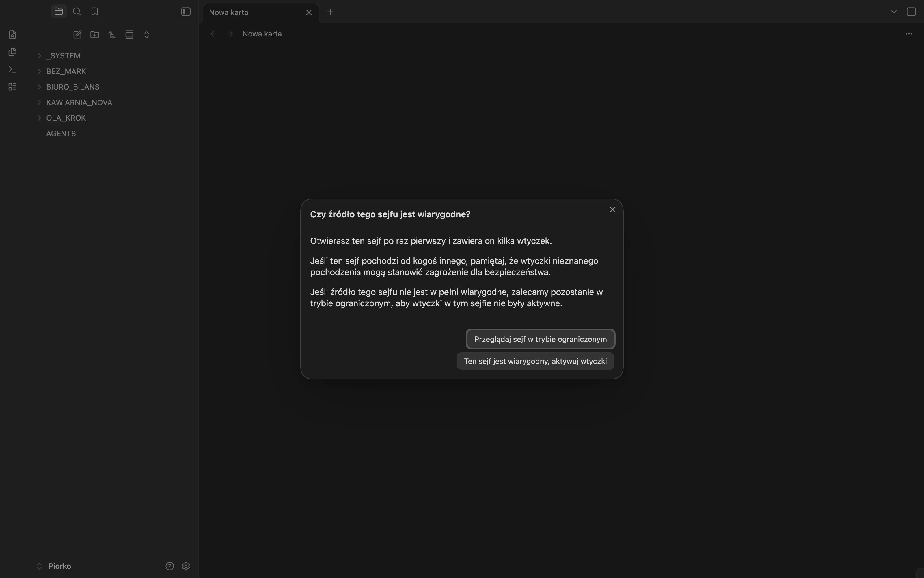Open the file explorer tab icon
Screen dimensions: 924x578
[x=59, y=12]
